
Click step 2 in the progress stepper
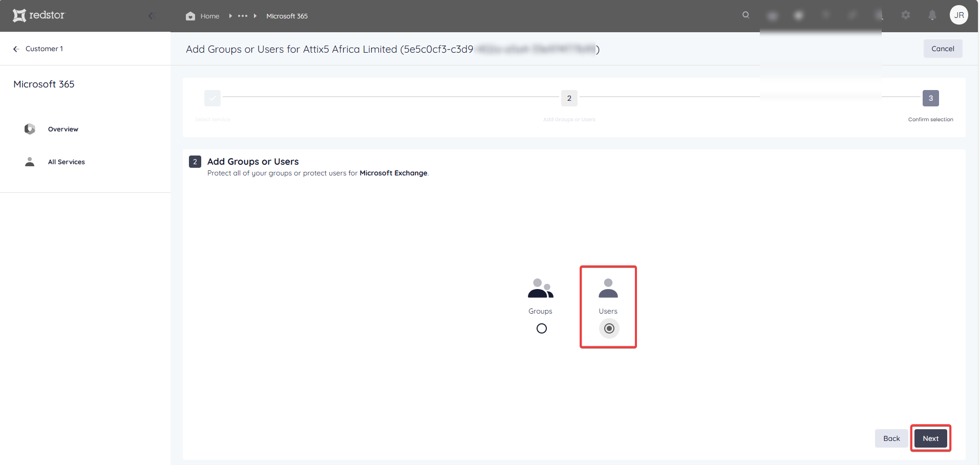569,98
